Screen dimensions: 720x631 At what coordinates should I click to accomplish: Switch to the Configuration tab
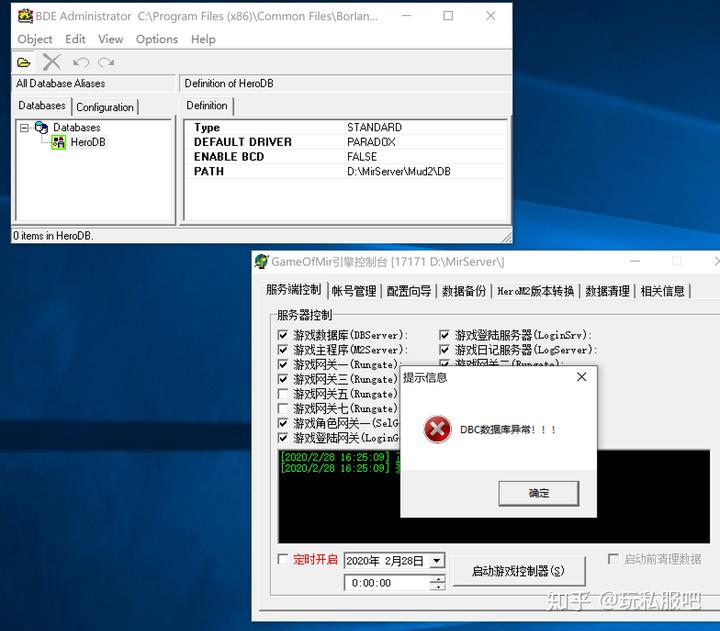click(x=105, y=107)
